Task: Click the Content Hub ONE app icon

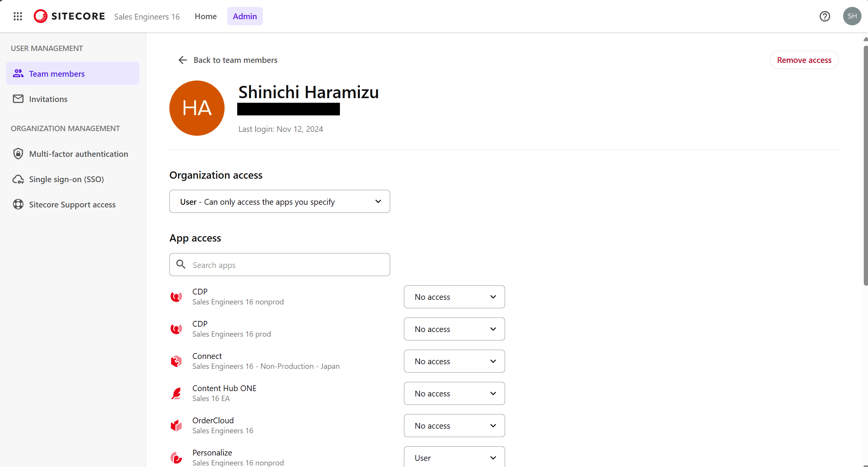Action: [x=176, y=393]
